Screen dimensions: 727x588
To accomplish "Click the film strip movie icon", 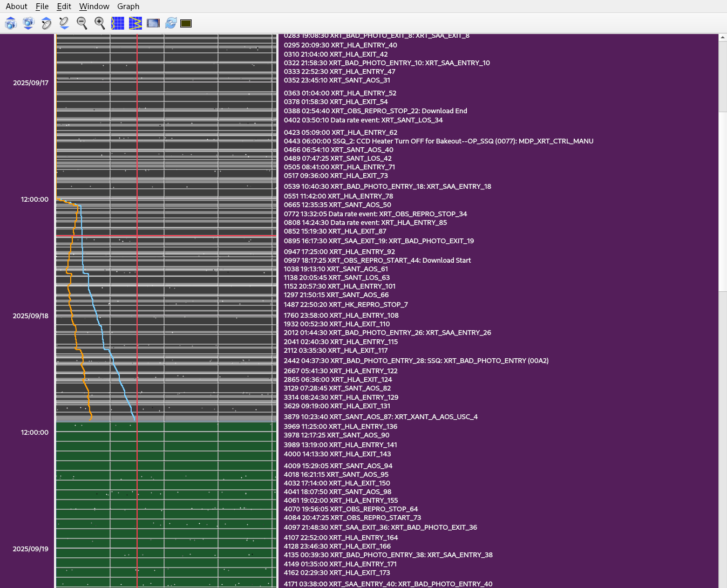I will [x=153, y=23].
